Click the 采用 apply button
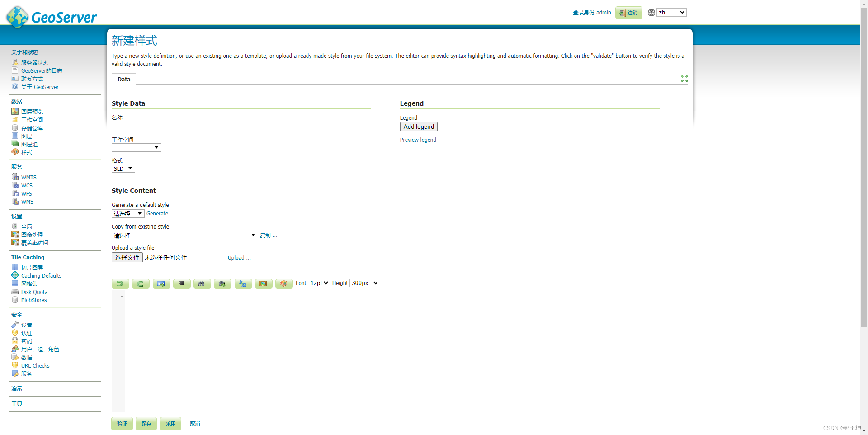The width and height of the screenshot is (868, 435). 170,424
